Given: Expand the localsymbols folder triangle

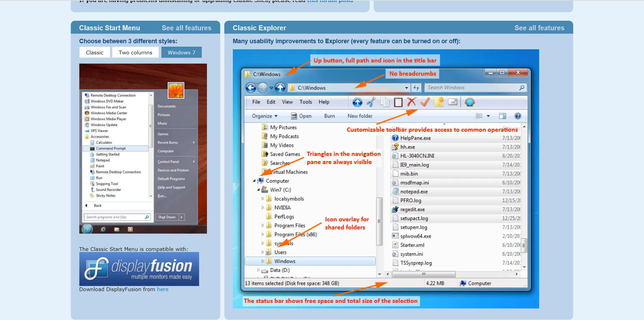Looking at the screenshot, I should [x=262, y=199].
